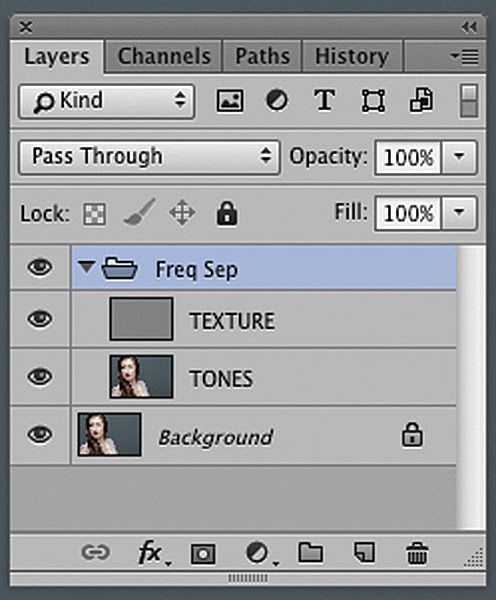Switch to the History tab
The height and width of the screenshot is (600, 496).
pyautogui.click(x=352, y=57)
